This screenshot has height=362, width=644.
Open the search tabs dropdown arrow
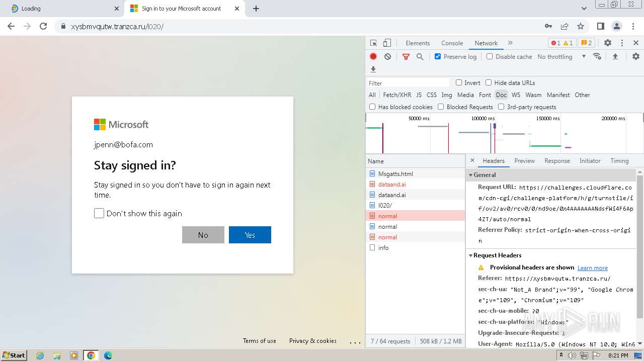pos(584,9)
